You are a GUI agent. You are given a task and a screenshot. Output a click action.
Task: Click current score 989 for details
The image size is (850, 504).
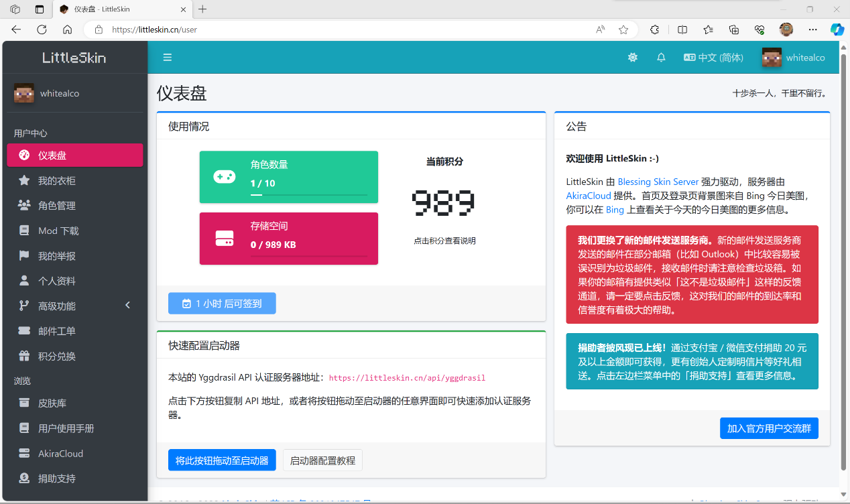pyautogui.click(x=444, y=202)
